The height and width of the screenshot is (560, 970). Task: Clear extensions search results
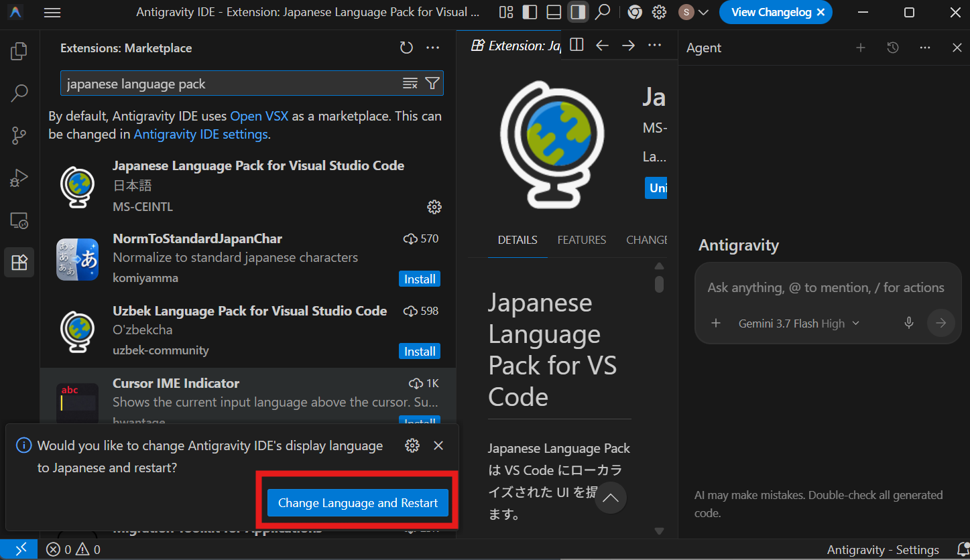tap(410, 83)
